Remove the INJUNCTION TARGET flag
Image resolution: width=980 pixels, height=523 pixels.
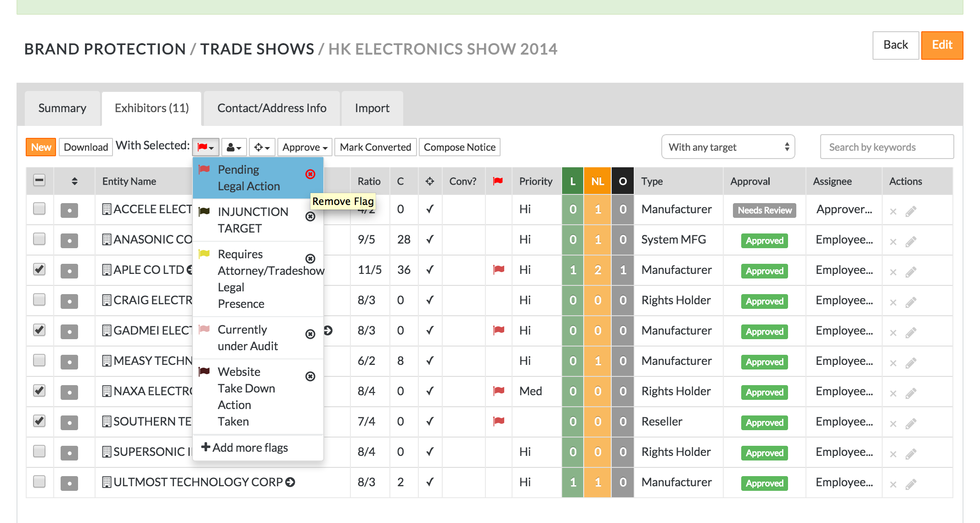point(310,216)
